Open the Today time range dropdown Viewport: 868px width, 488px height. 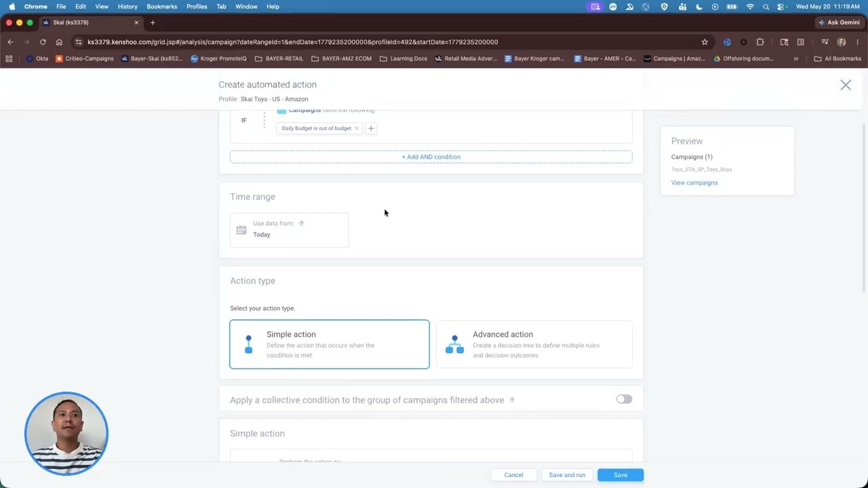pos(289,230)
